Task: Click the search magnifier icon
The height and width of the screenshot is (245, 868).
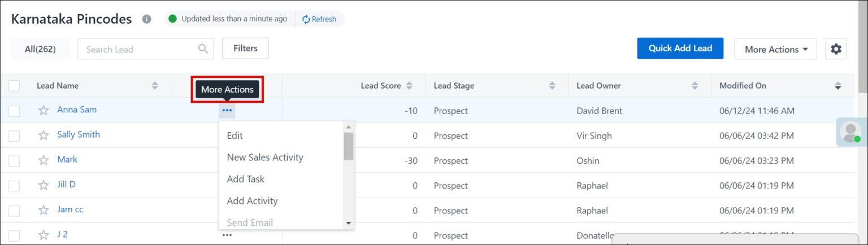Action: tap(203, 49)
